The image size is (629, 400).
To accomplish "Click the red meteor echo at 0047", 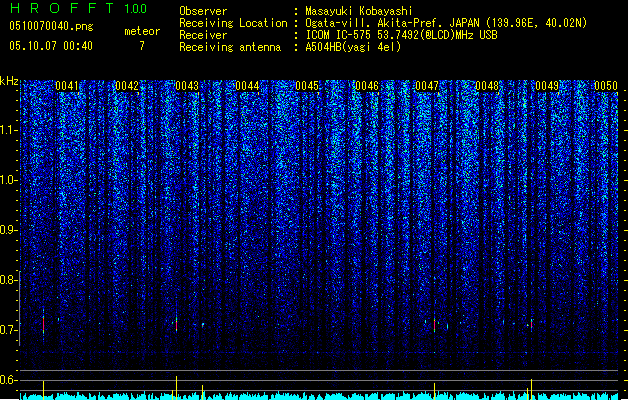I will tap(434, 325).
